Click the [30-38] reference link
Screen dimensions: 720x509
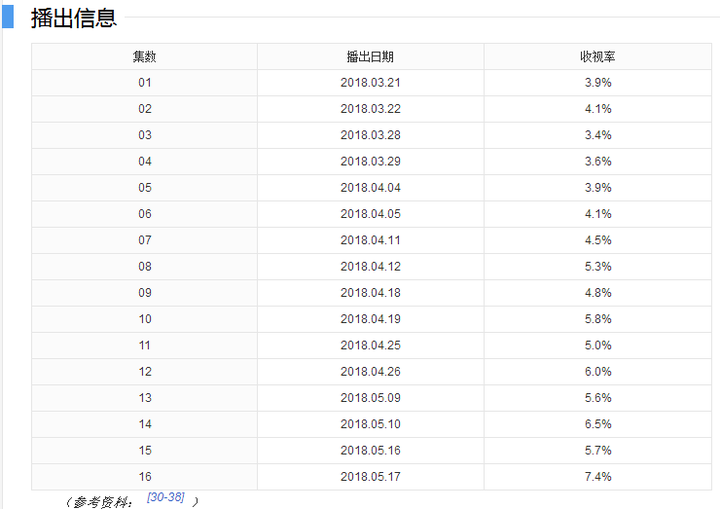[165, 497]
